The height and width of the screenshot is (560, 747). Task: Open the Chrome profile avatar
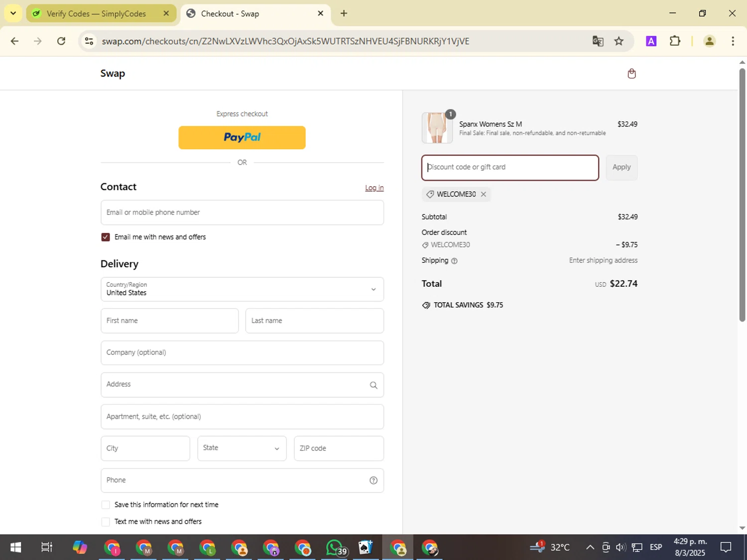710,41
